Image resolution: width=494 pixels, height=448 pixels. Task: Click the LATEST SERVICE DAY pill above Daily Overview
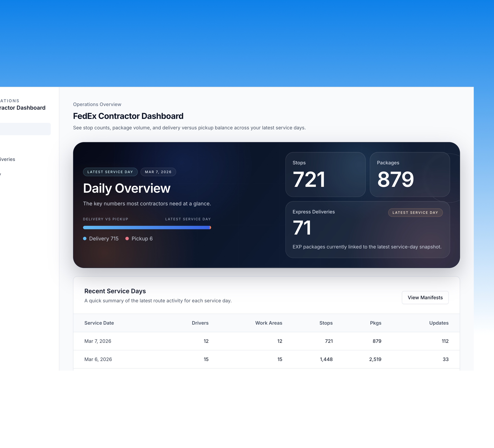(110, 172)
